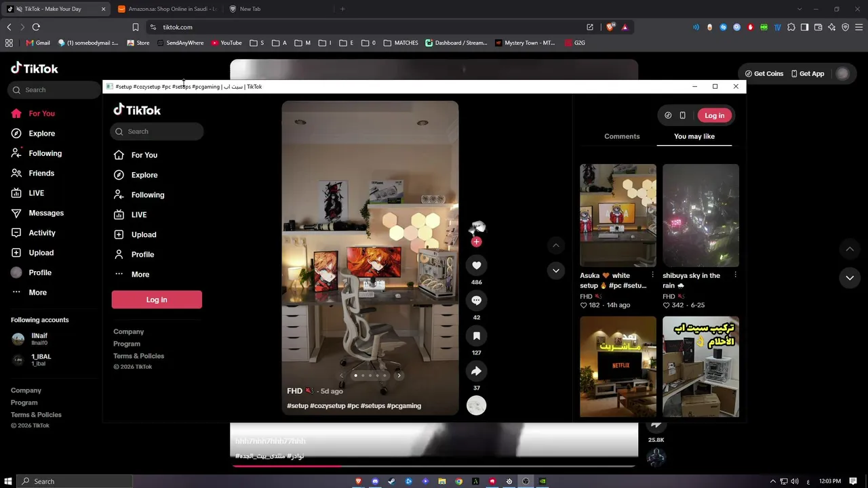The width and height of the screenshot is (868, 488).
Task: Go back in the background feed with the up arrow
Action: 850,249
